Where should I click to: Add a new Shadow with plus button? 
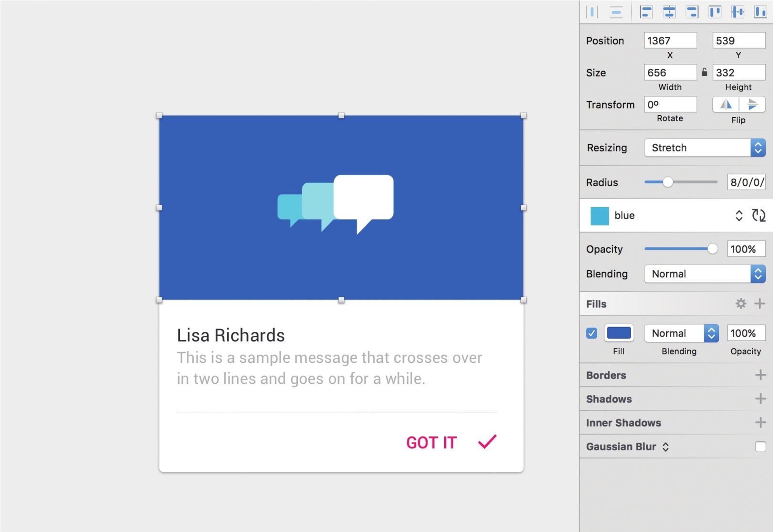tap(760, 399)
